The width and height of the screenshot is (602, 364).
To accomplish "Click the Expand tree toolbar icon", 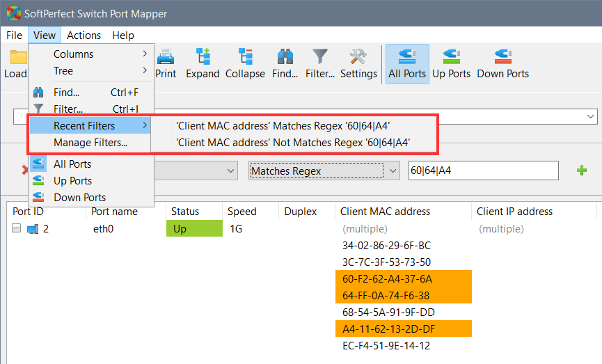I will 203,57.
